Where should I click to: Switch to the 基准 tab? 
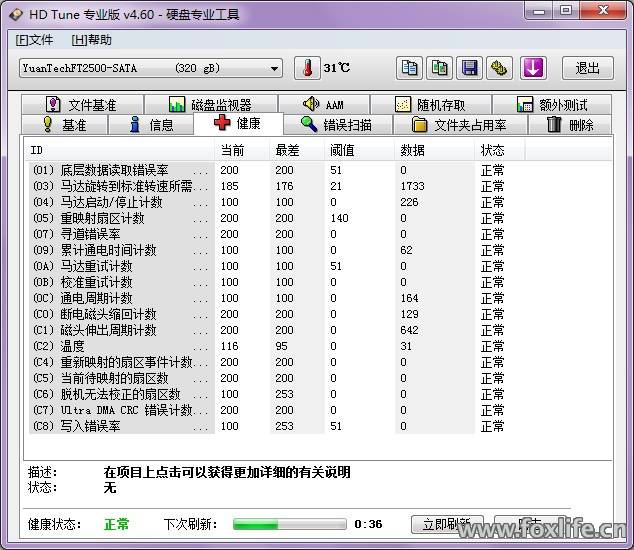pos(65,125)
